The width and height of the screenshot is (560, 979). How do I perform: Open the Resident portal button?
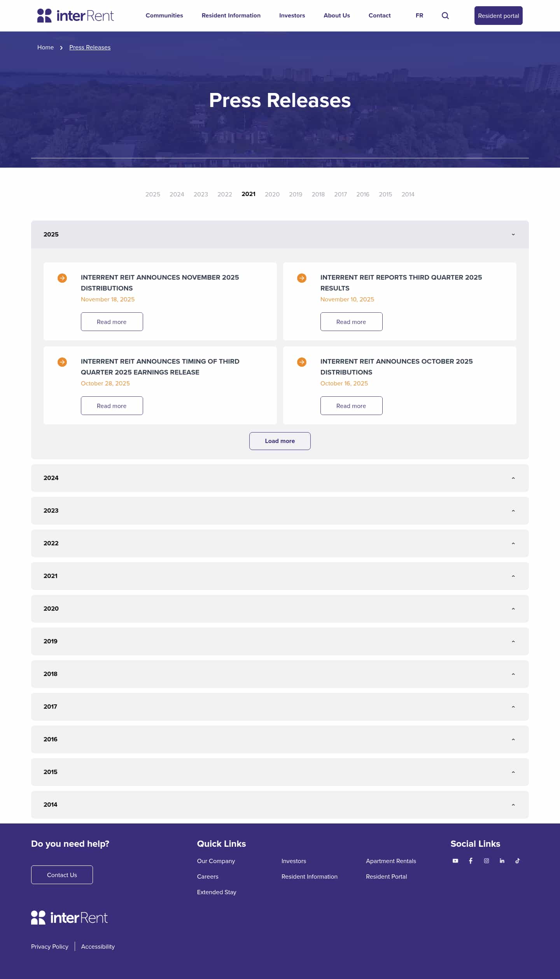click(498, 16)
